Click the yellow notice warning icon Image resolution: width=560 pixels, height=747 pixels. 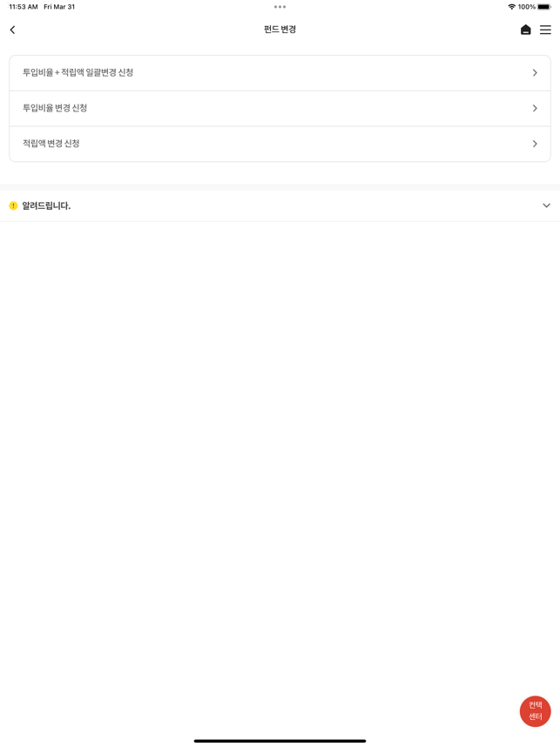pyautogui.click(x=13, y=206)
